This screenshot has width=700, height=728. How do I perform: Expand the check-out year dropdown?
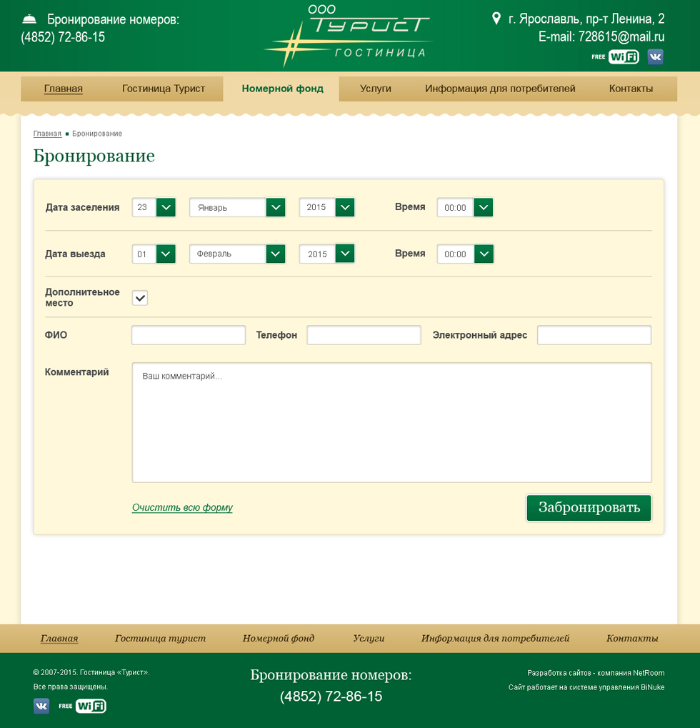click(x=327, y=254)
